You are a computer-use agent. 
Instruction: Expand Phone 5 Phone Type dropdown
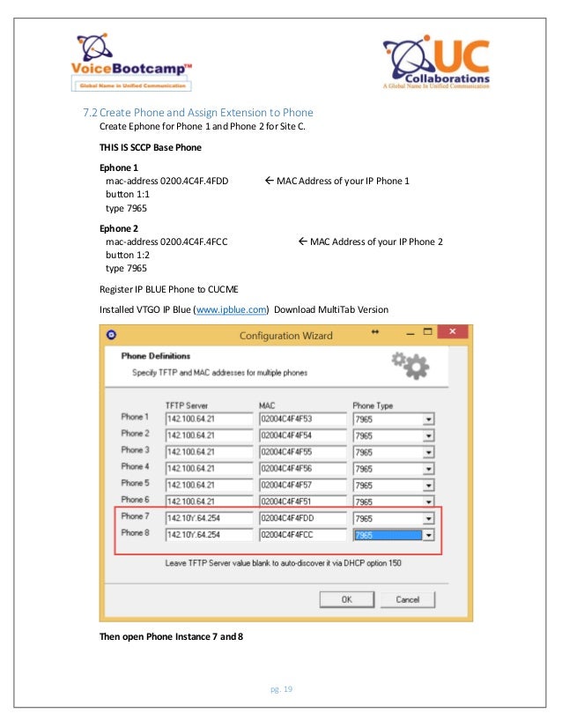coord(428,485)
